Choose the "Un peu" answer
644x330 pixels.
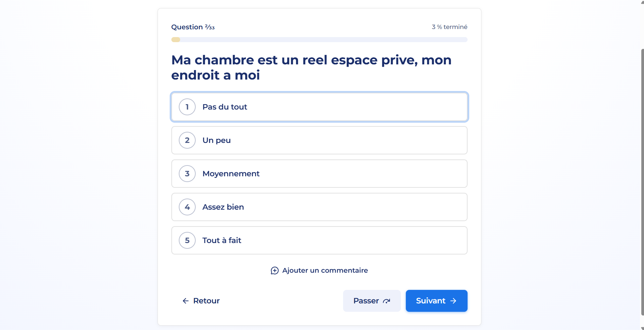(319, 140)
